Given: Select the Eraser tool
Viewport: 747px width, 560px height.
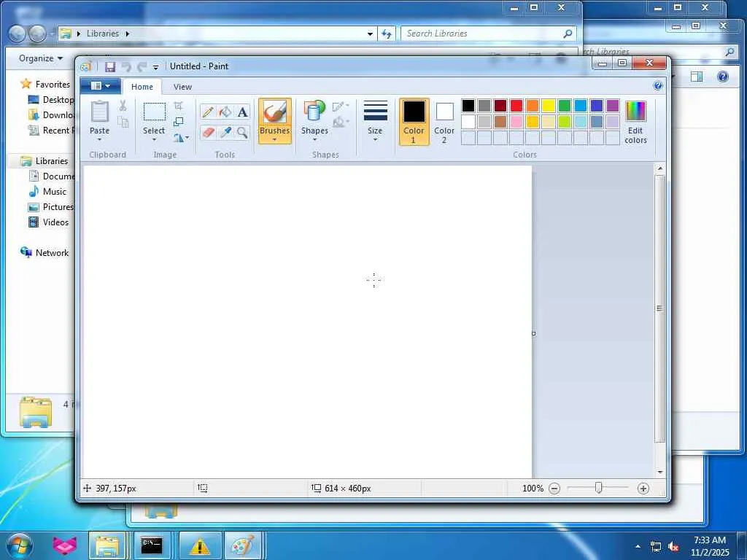Looking at the screenshot, I should [x=208, y=132].
